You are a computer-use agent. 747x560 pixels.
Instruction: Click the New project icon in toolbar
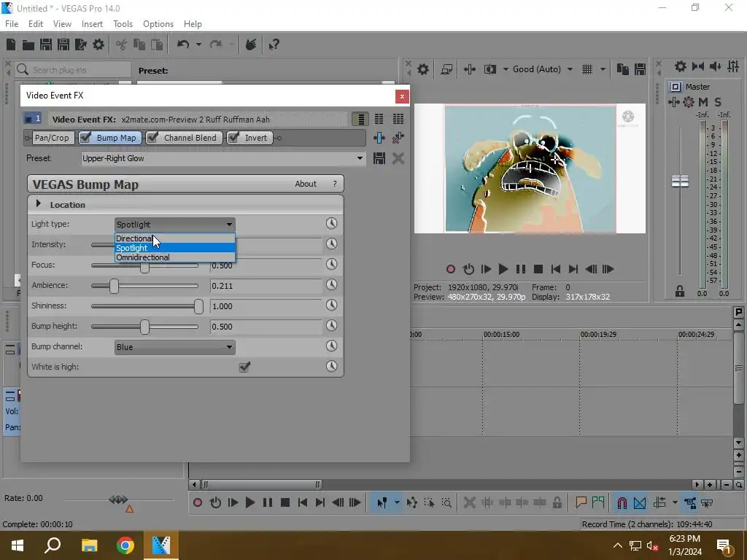11,44
